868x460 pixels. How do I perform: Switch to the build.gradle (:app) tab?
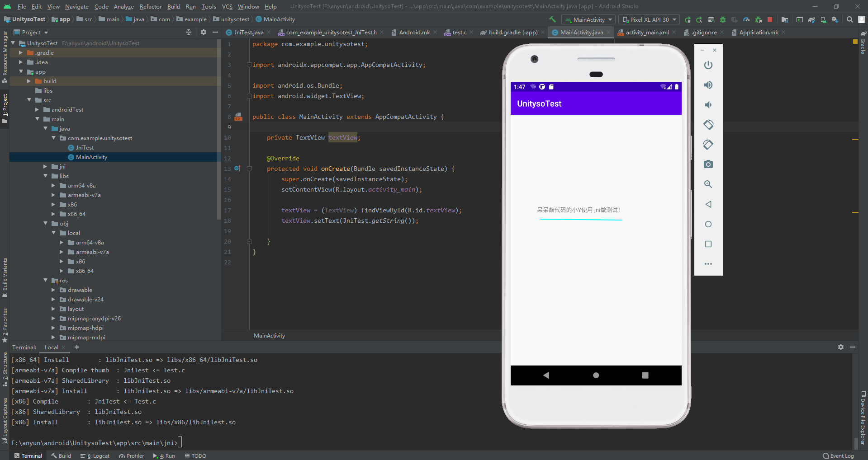[513, 32]
